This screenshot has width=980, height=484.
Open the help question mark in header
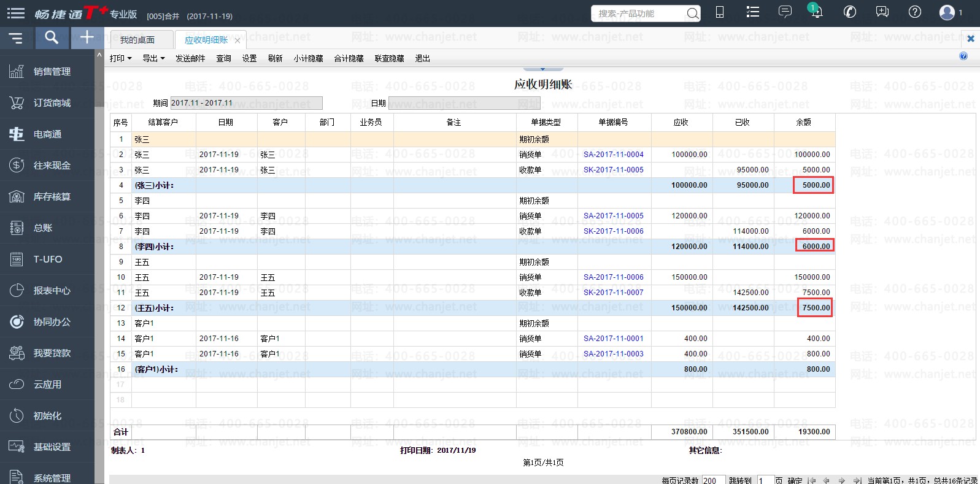point(914,12)
